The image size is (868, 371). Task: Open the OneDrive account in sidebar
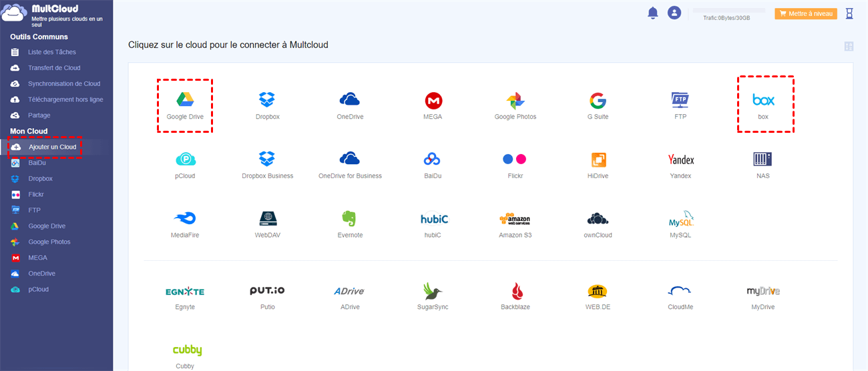41,274
